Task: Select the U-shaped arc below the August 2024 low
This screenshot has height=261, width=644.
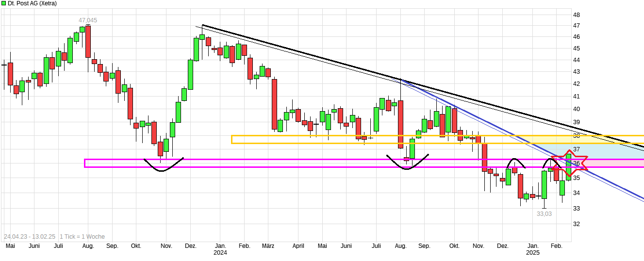Action: (407, 166)
